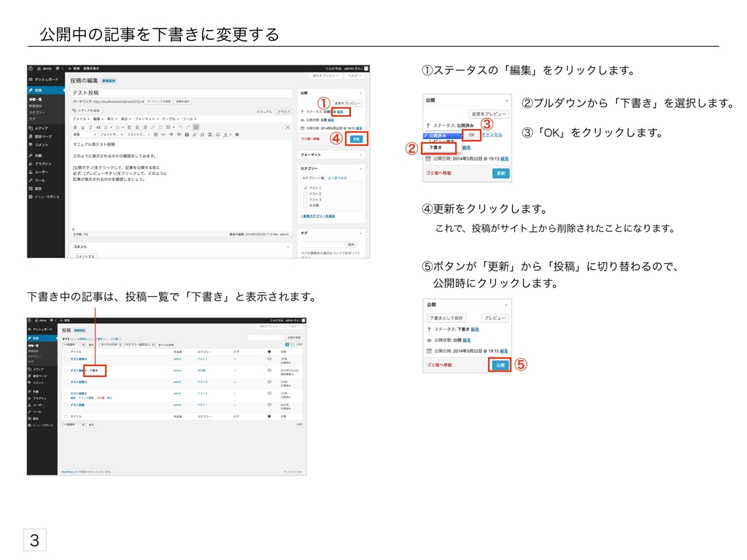This screenshot has width=747, height=560.
Task: Click the 更新 button in the editor screenshot
Action: tap(356, 139)
